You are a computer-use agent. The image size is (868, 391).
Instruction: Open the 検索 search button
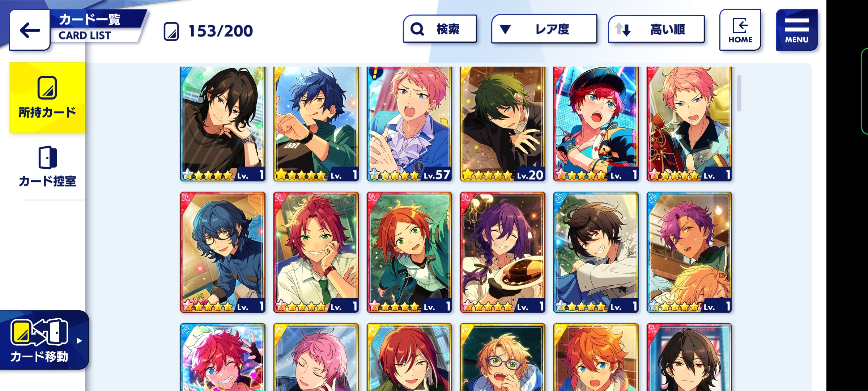pyautogui.click(x=440, y=29)
